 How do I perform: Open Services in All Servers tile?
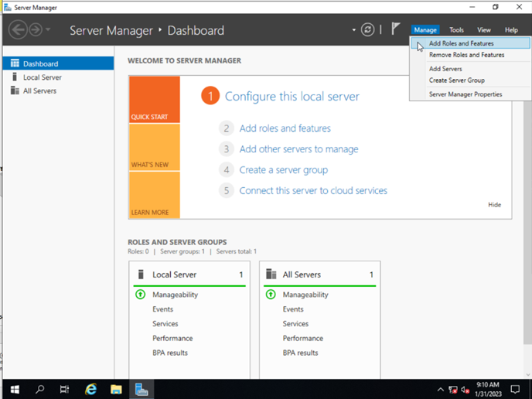pyautogui.click(x=295, y=324)
